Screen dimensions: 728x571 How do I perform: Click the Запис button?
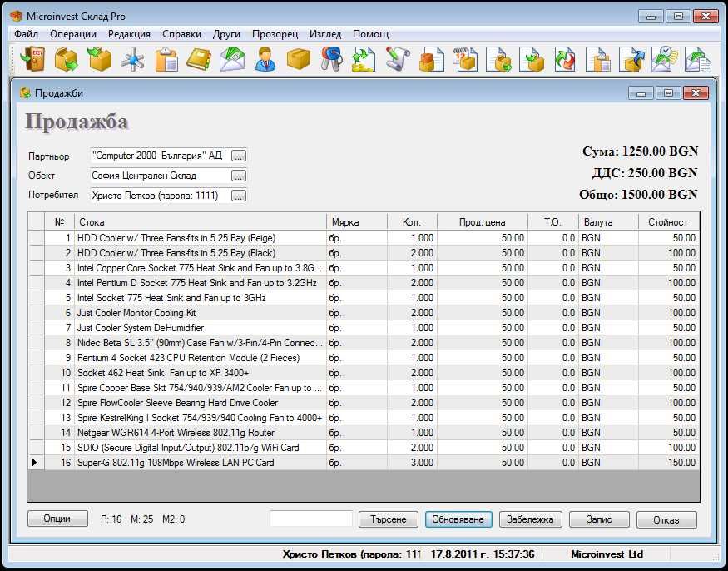tap(599, 519)
